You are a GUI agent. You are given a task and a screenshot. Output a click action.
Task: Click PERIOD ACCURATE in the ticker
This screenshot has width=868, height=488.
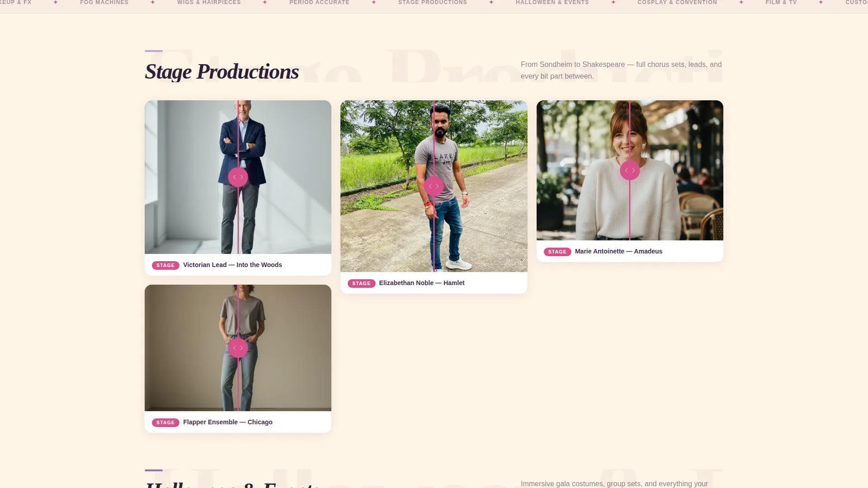pos(320,3)
